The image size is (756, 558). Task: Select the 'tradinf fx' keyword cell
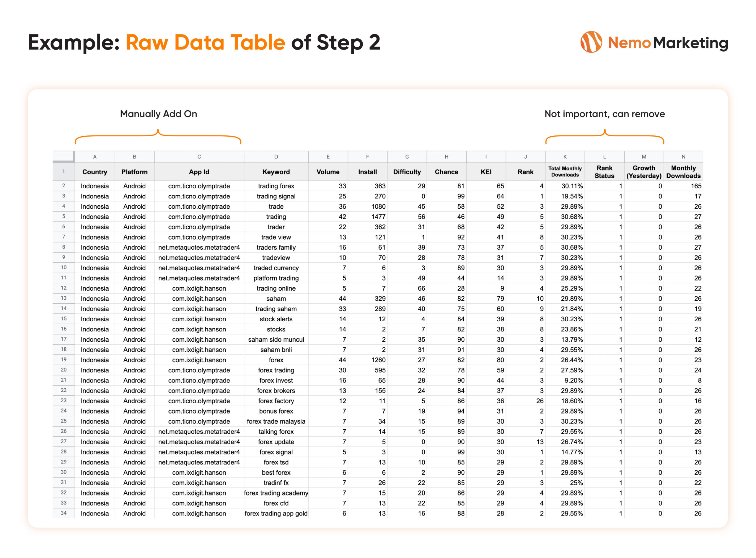click(x=276, y=482)
